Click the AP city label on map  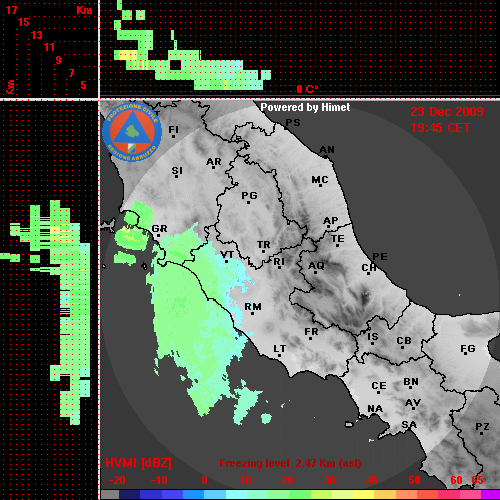pos(330,221)
